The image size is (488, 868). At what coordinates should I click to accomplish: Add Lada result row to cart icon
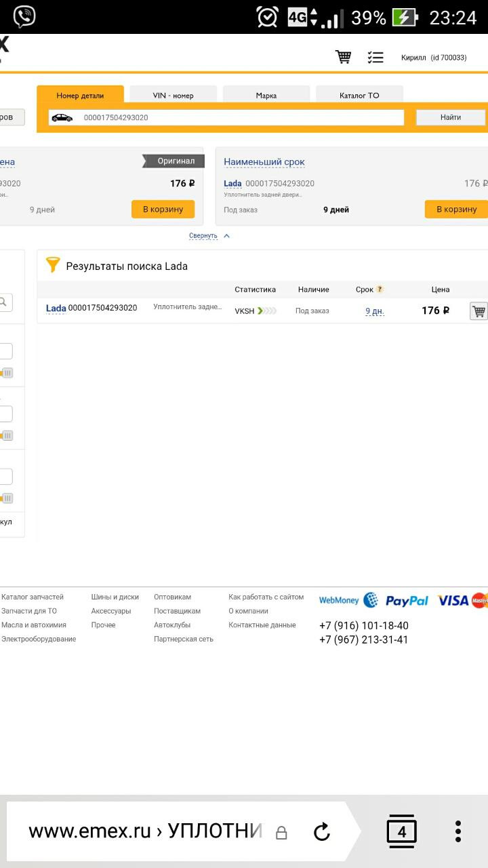pos(479,311)
